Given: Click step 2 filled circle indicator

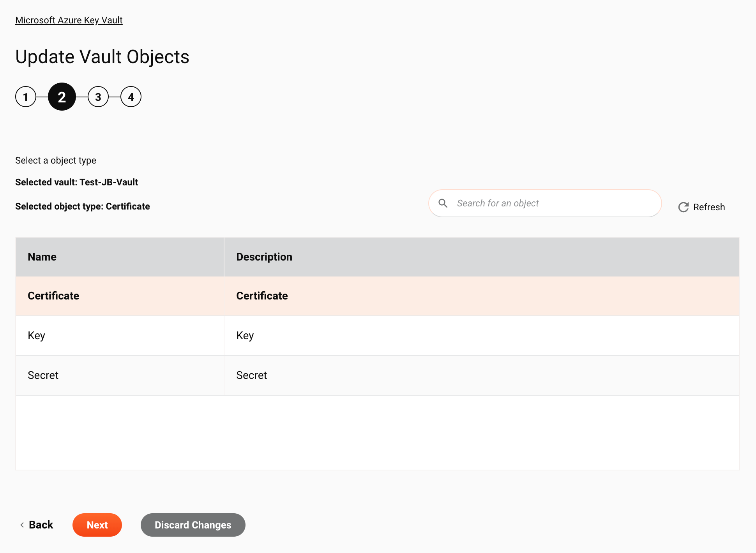Looking at the screenshot, I should click(61, 97).
